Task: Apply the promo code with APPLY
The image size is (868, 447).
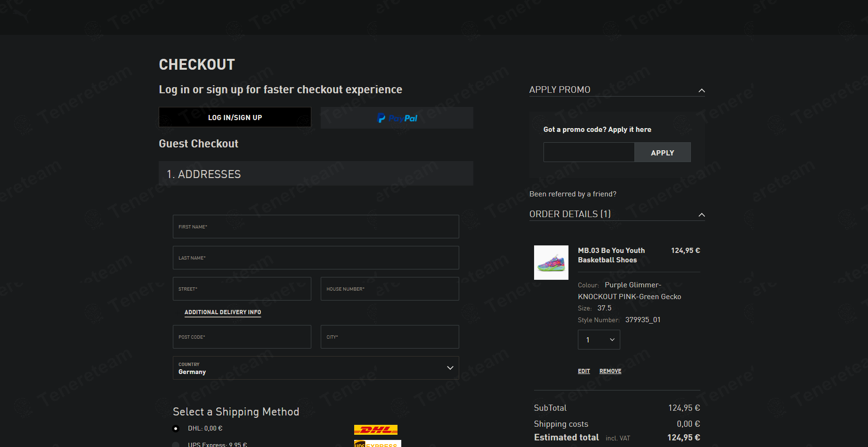Action: coord(663,152)
